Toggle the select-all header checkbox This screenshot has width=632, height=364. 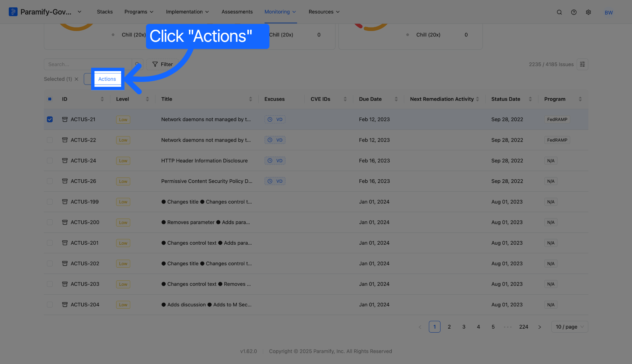click(x=50, y=99)
